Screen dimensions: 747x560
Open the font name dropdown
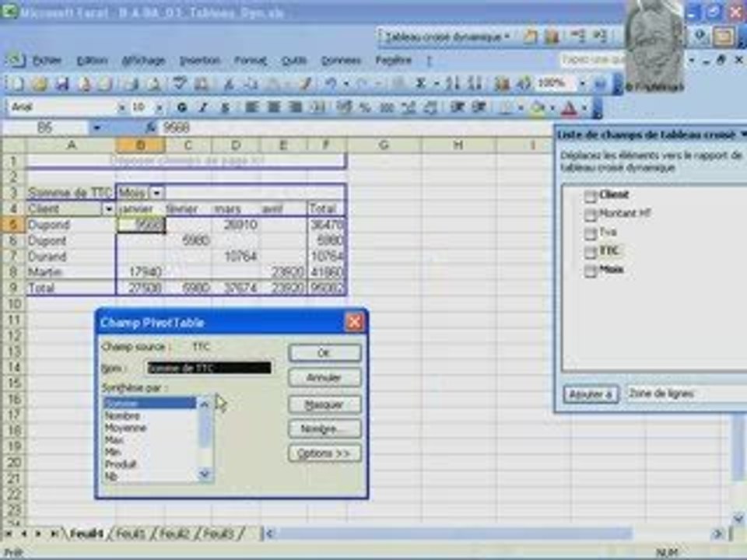pos(121,107)
